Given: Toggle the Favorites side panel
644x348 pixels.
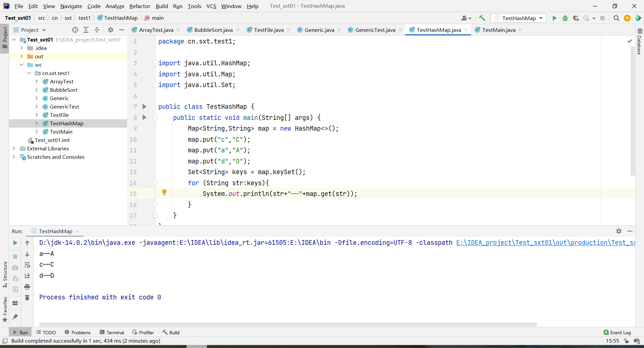Looking at the screenshot, I should pyautogui.click(x=5, y=309).
